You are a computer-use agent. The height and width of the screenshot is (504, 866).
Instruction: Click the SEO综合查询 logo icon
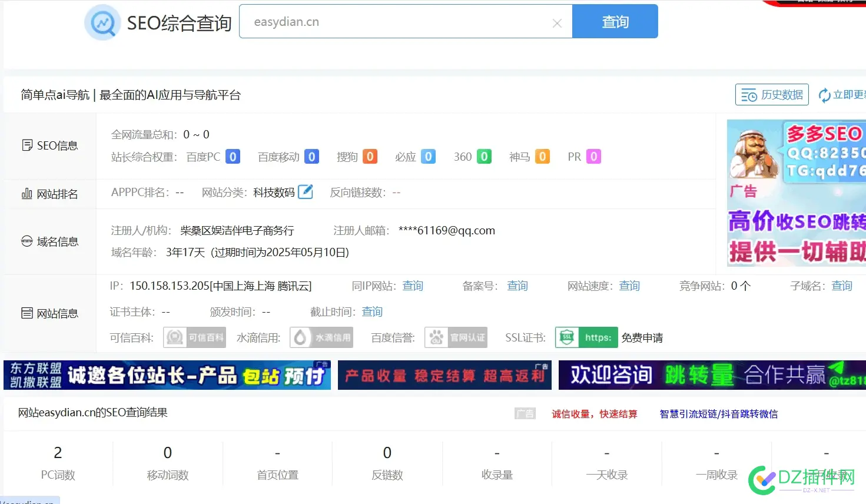coord(102,23)
